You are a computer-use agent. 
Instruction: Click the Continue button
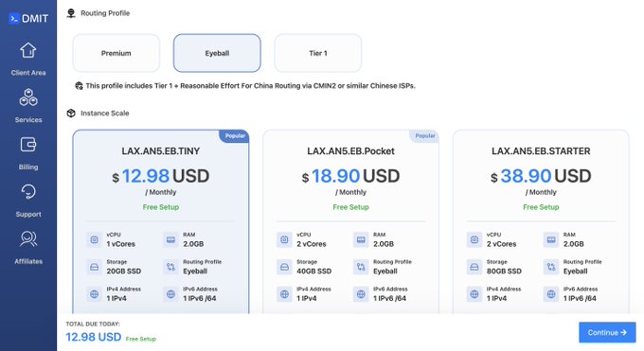coord(607,332)
